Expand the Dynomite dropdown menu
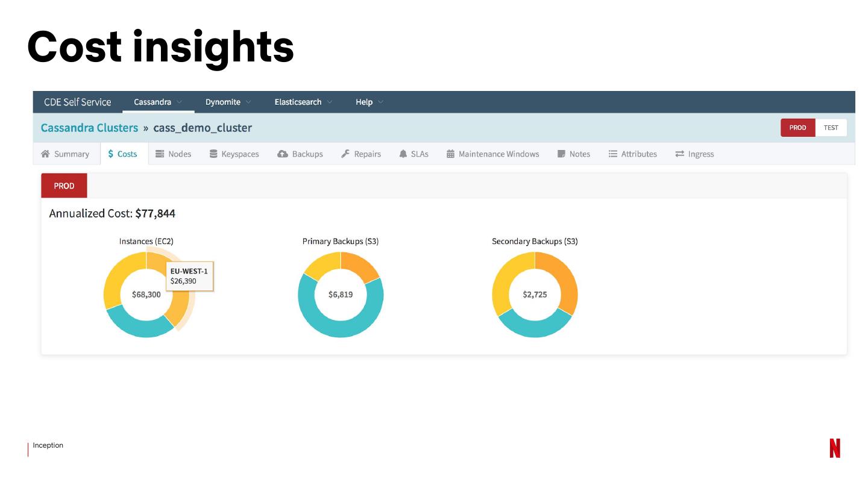 point(228,102)
